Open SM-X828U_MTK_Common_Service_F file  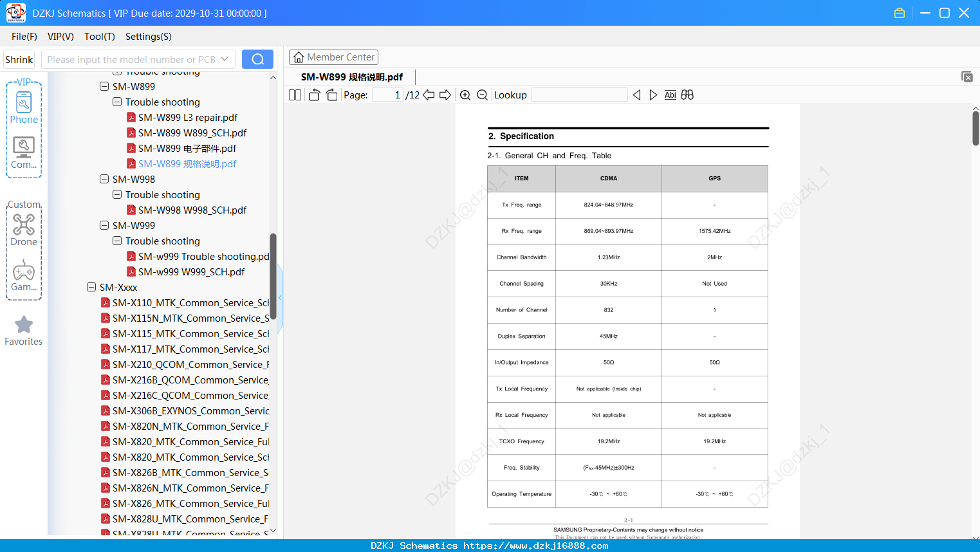tap(191, 519)
